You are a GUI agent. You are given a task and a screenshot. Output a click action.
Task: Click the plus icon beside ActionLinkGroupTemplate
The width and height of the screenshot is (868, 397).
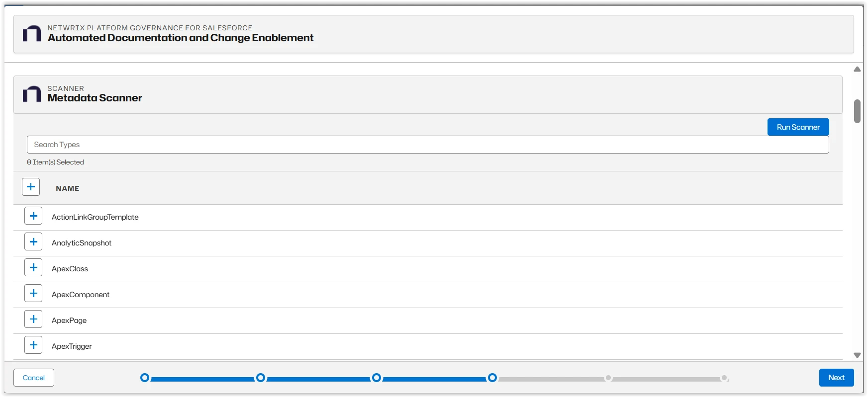pos(33,216)
